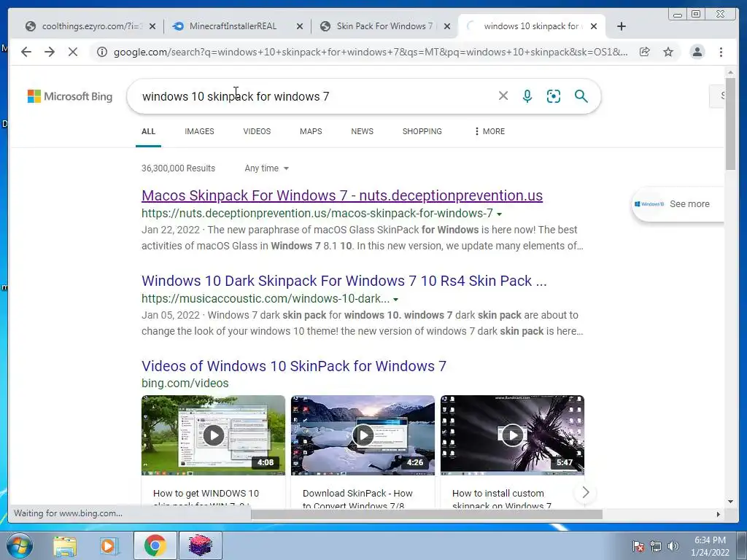Click the See more side button
The image size is (747, 560).
pos(678,204)
